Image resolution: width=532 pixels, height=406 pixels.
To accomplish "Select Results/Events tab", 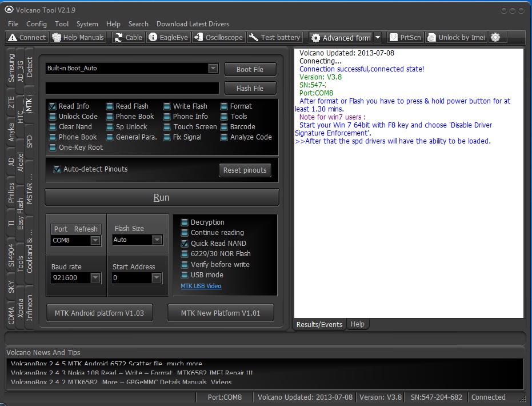I will [x=319, y=325].
